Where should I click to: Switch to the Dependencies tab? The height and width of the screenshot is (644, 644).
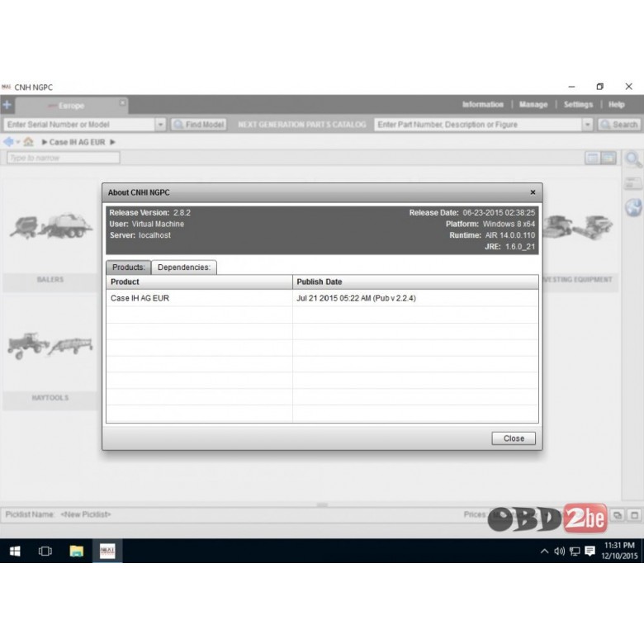coord(183,268)
